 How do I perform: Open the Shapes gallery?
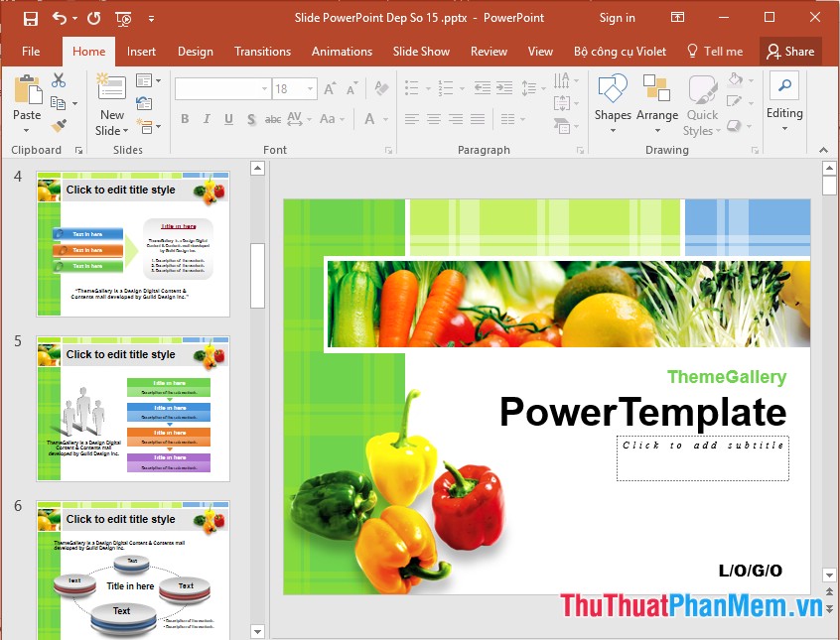[x=613, y=94]
